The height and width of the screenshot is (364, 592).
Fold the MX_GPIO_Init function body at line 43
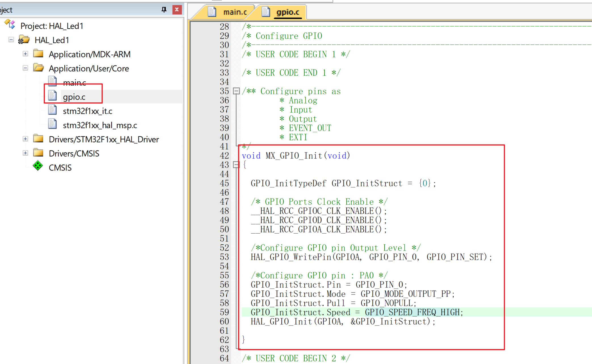click(236, 165)
